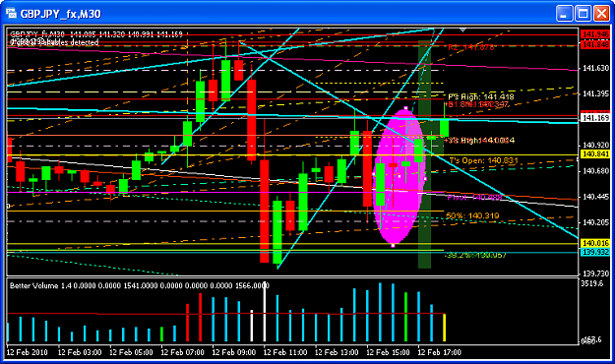This screenshot has width=615, height=364.
Task: Click the yellow price label 140.016
Action: (595, 243)
